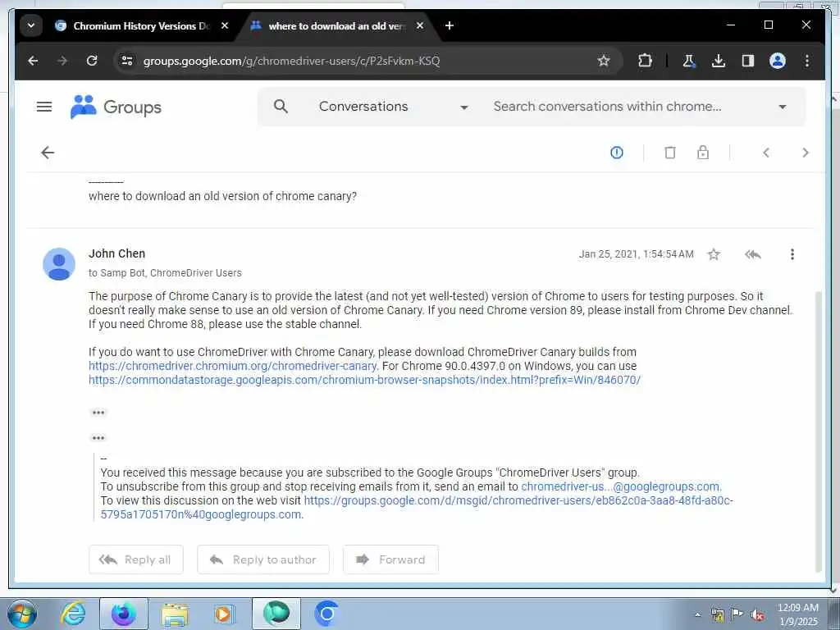Screen dimensions: 840x630
Task: Open Chrome Labs flask icon
Action: pos(689,61)
